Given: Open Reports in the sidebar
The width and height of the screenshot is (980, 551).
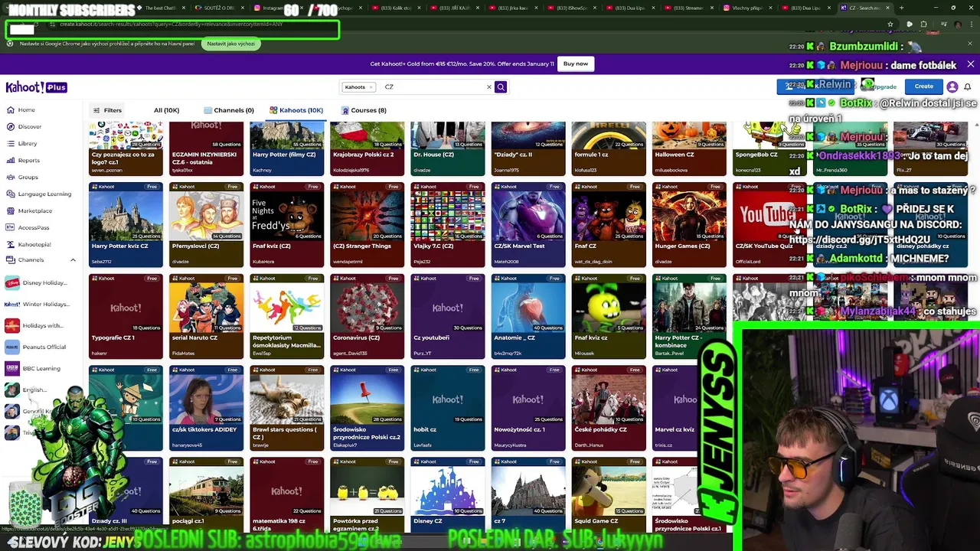Looking at the screenshot, I should (x=23, y=160).
